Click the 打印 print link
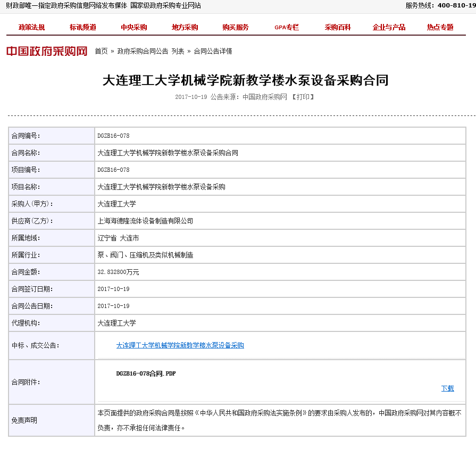Screen dimensions: 476x449 click(303, 97)
